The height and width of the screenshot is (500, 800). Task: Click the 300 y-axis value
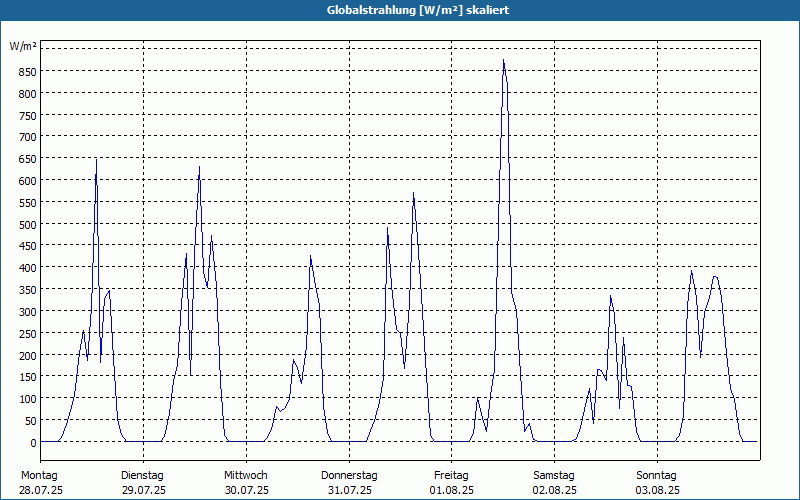(28, 312)
